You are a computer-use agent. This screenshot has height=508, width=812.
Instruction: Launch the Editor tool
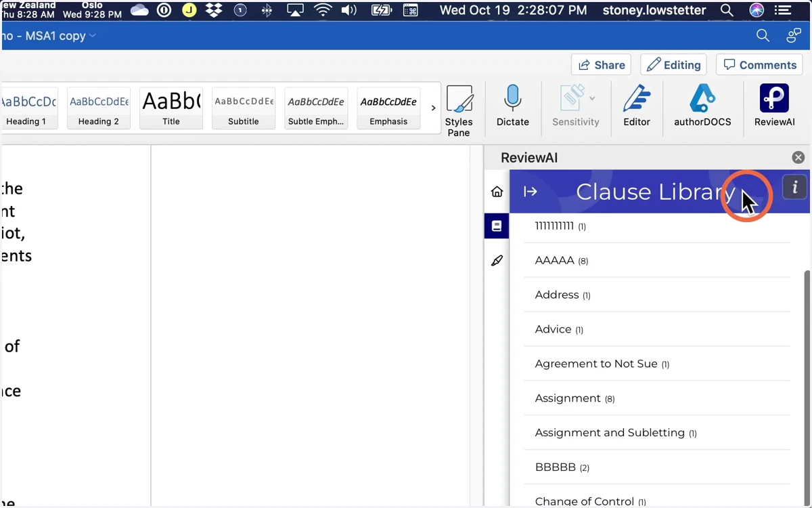pos(636,106)
